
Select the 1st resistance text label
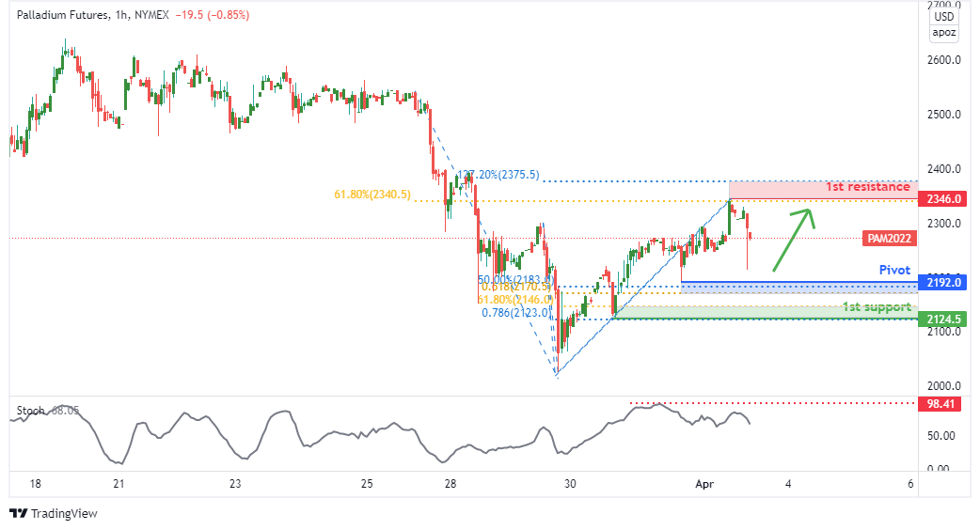(867, 187)
